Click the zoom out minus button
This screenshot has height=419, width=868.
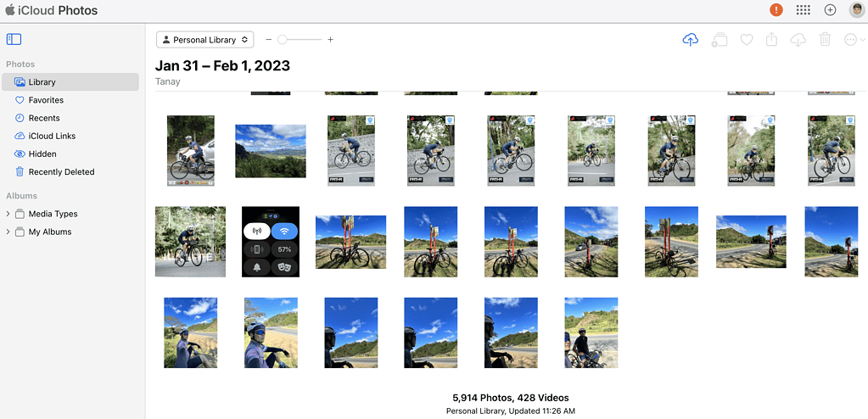pyautogui.click(x=268, y=40)
